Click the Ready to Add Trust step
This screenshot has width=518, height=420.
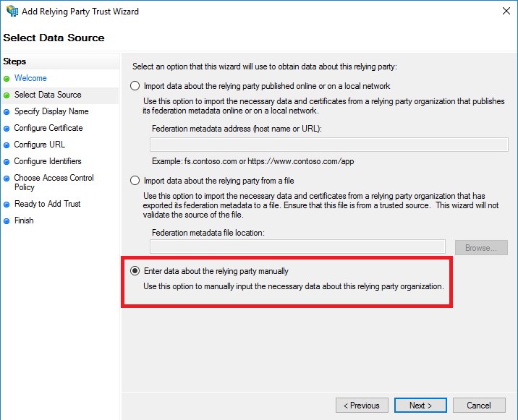48,204
